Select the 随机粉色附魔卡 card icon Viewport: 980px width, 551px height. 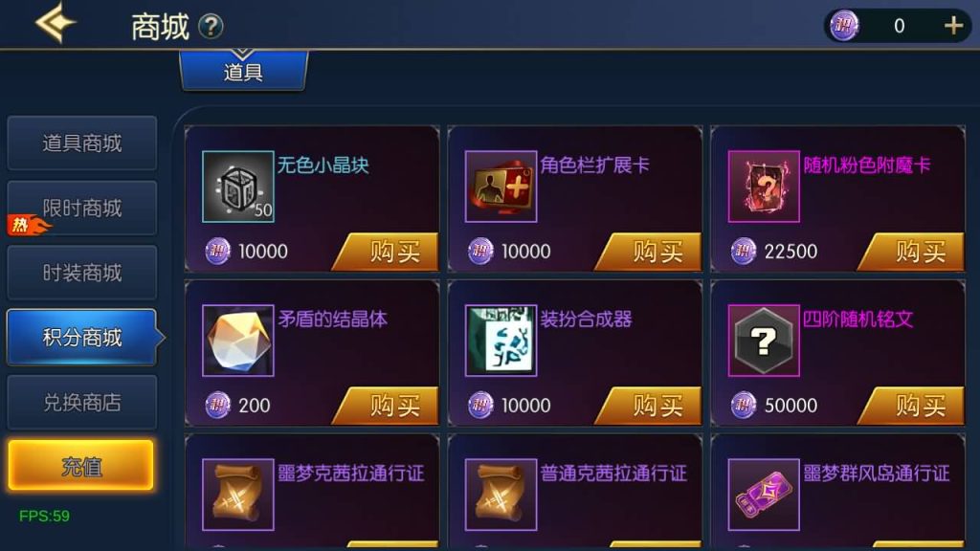764,187
